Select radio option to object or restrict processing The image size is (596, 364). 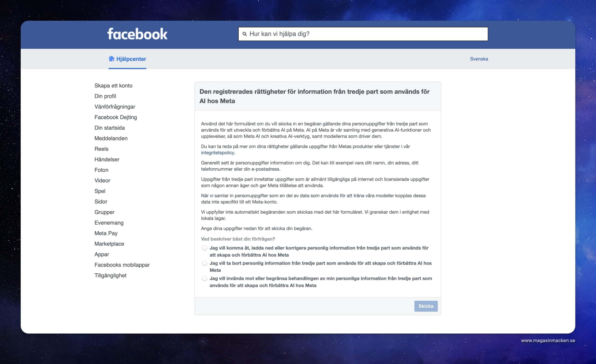point(205,278)
